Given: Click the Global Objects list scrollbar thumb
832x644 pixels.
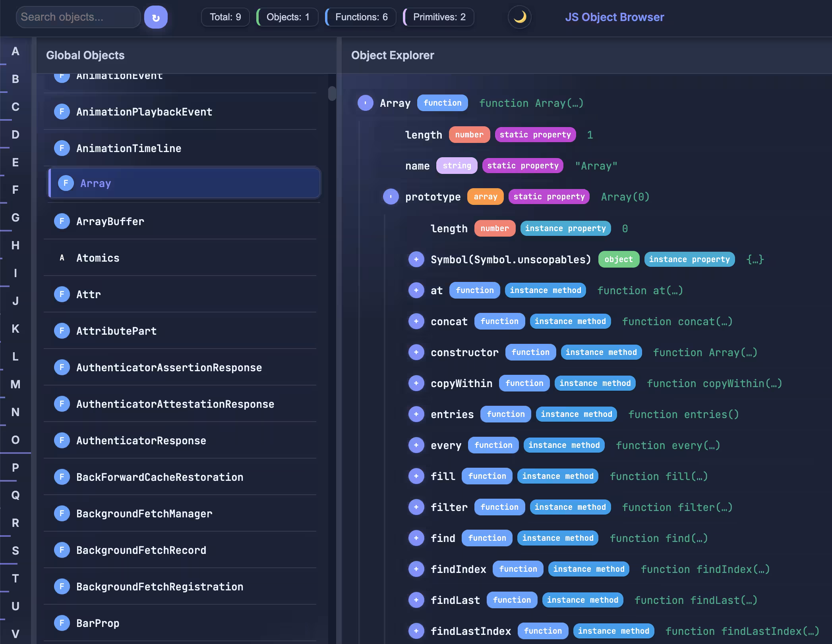Looking at the screenshot, I should click(332, 93).
